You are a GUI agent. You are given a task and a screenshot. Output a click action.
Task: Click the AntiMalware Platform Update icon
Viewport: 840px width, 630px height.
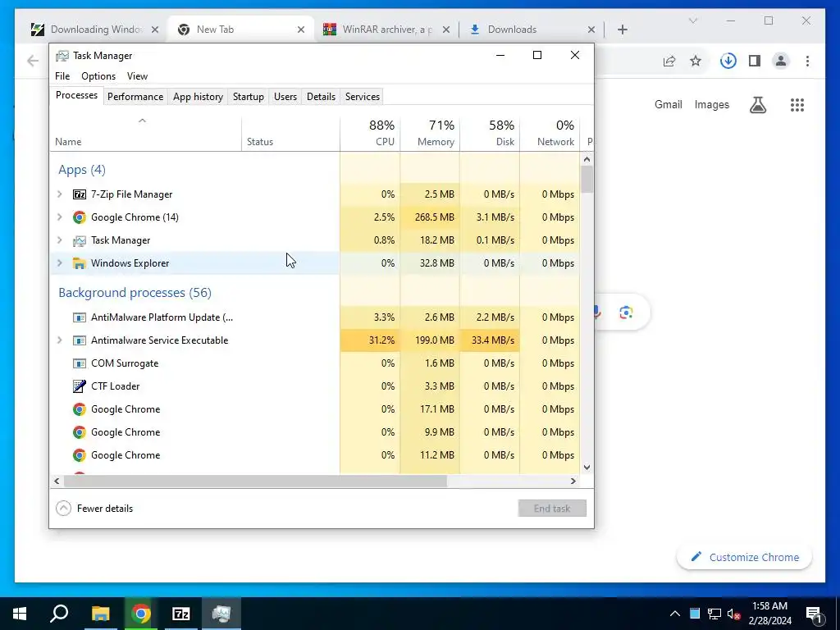point(80,317)
